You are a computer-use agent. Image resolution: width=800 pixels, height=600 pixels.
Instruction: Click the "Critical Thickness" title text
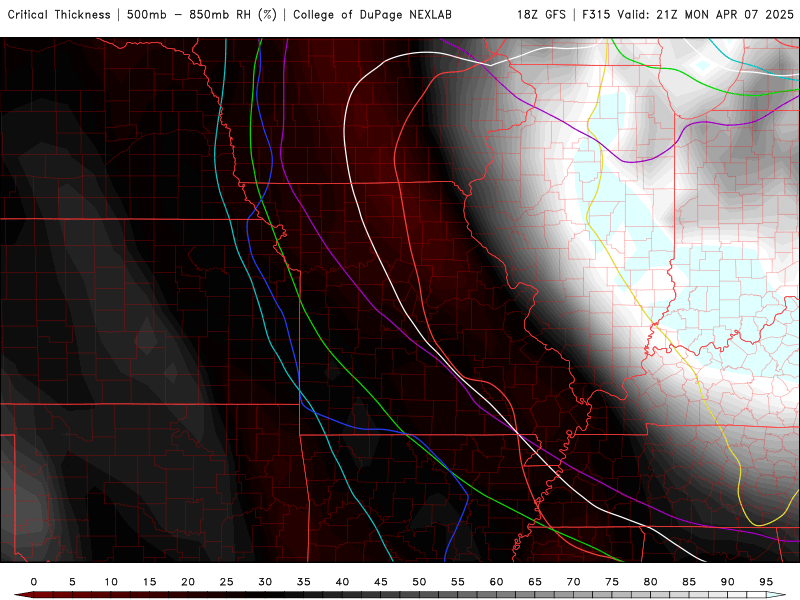[x=59, y=15]
